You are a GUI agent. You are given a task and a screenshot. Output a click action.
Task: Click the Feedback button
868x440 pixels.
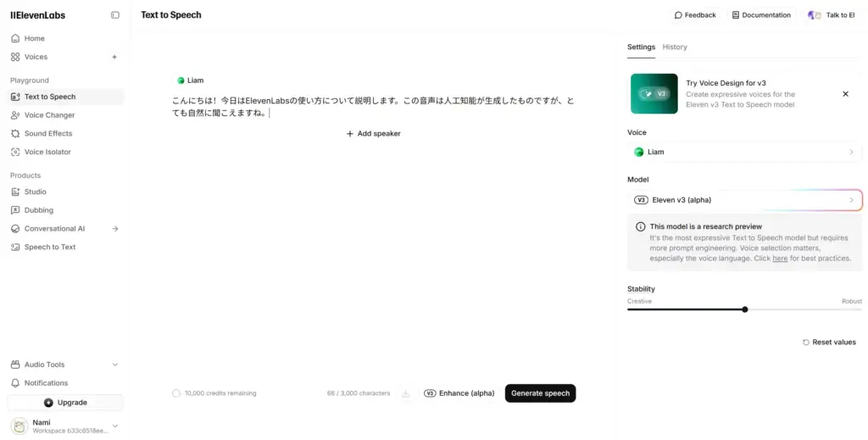coord(695,15)
